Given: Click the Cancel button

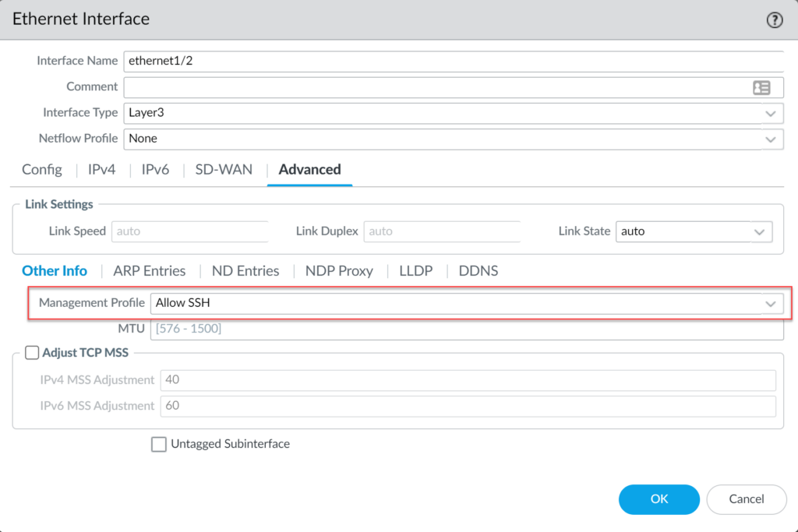Looking at the screenshot, I should click(x=746, y=499).
